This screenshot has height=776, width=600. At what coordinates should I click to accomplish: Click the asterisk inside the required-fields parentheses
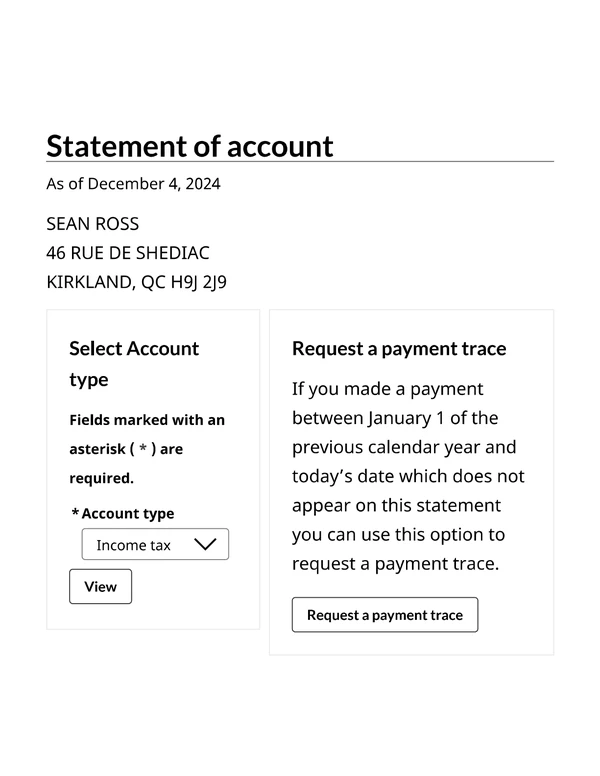(144, 449)
